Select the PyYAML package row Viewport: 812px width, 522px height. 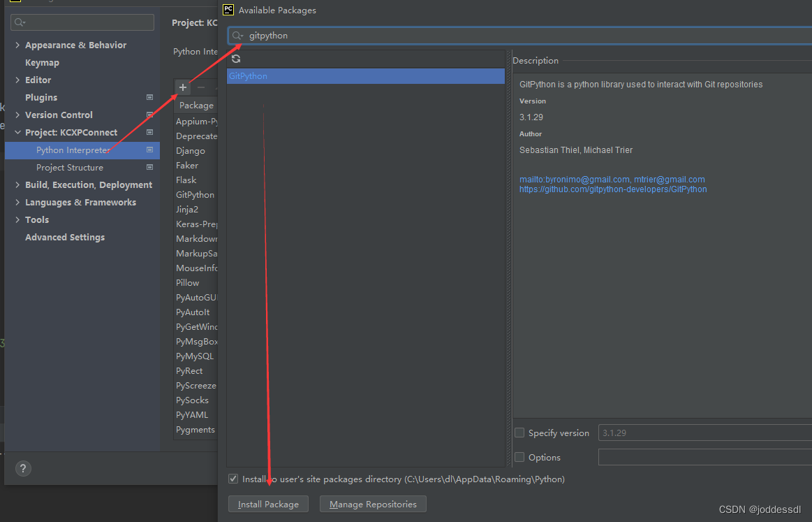coord(195,415)
